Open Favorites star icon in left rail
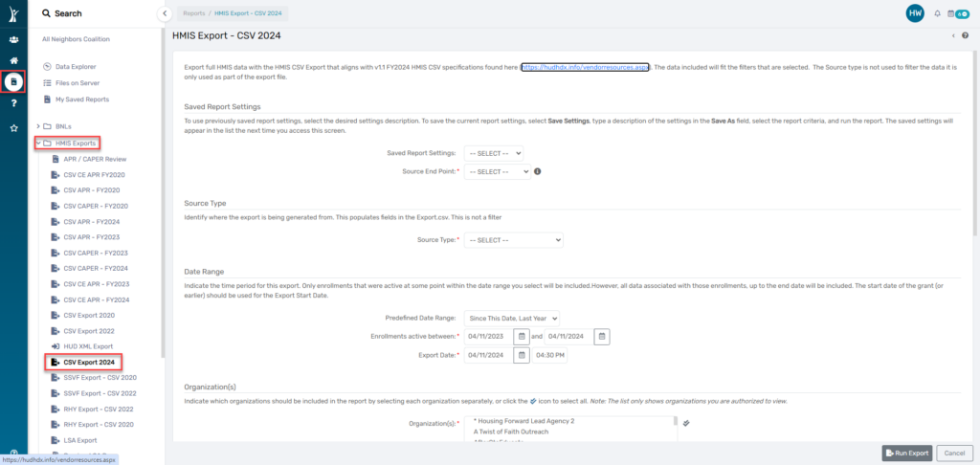Viewport: 980px width, 465px height. click(13, 128)
